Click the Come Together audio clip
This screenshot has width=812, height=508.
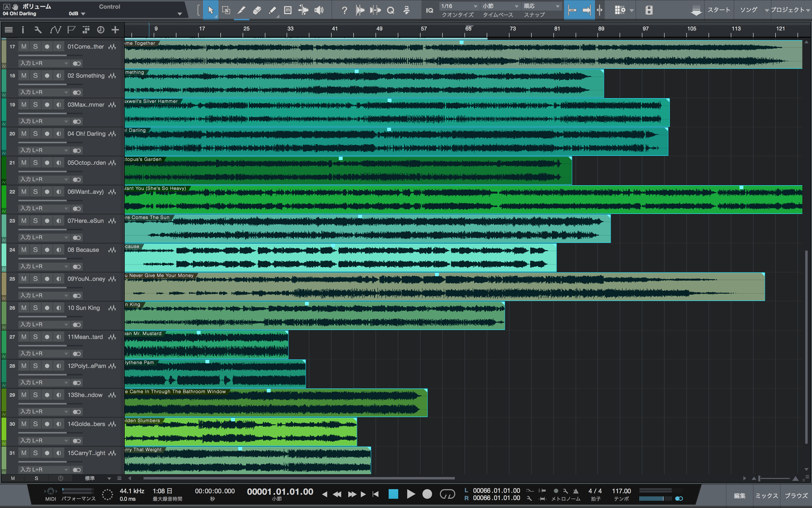click(463, 54)
